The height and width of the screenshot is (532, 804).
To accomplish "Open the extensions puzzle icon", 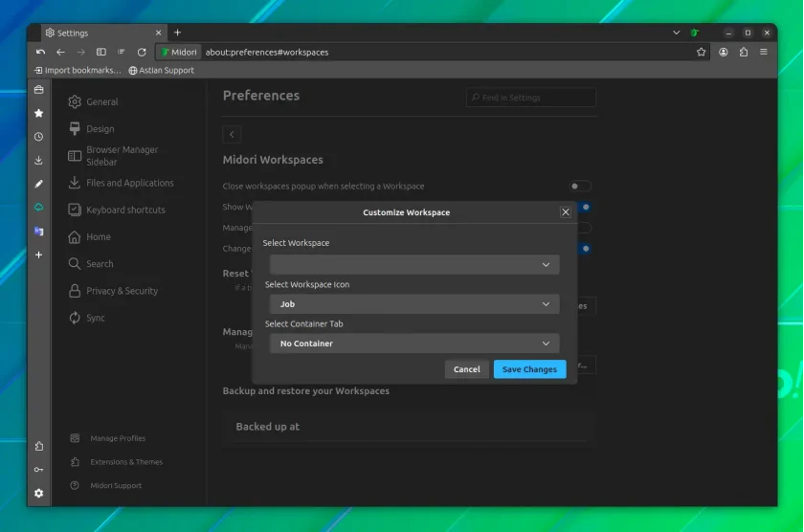I will [x=744, y=52].
